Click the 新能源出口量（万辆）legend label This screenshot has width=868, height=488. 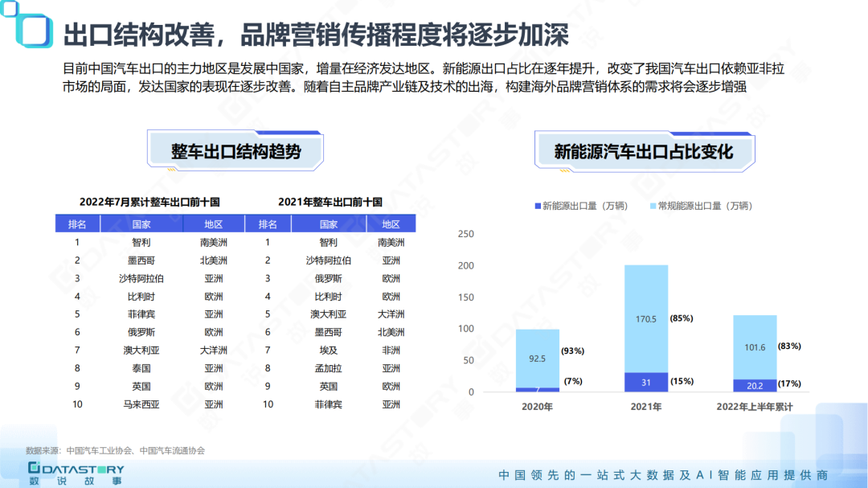585,206
